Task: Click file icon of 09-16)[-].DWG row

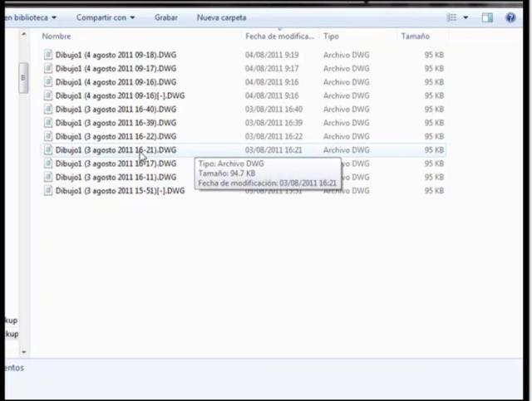Action: (48, 95)
